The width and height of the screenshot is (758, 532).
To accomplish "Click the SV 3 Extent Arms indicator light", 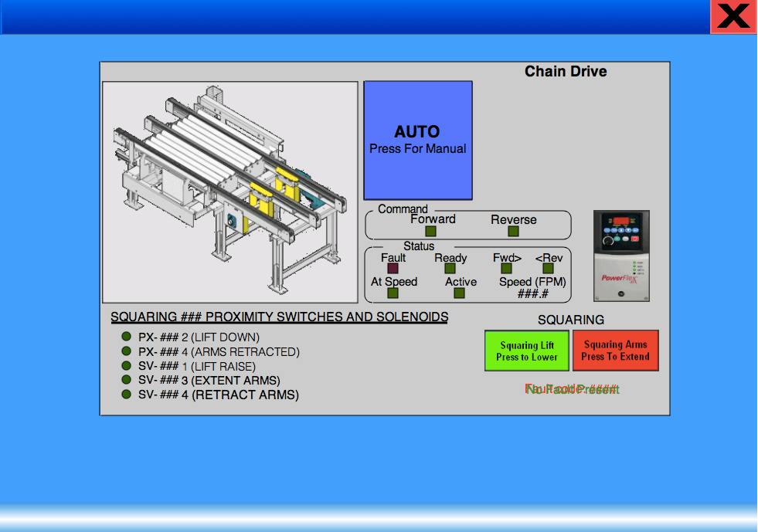I will click(x=127, y=380).
